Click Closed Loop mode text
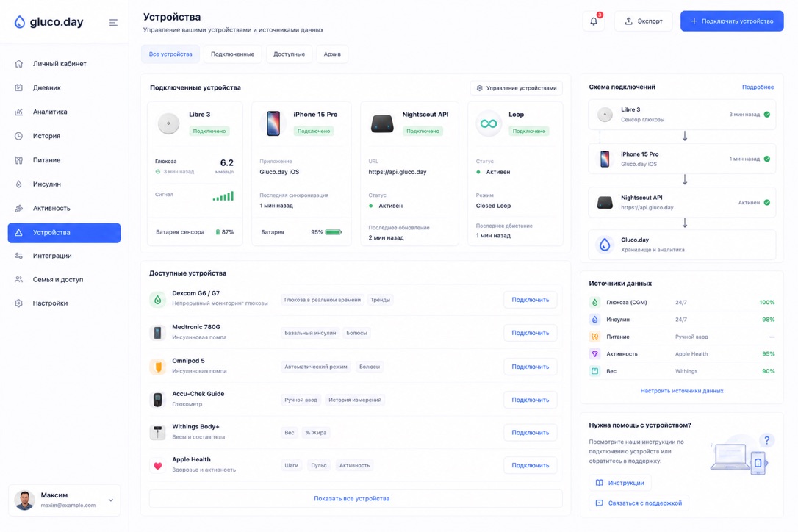The image size is (798, 532). click(493, 206)
